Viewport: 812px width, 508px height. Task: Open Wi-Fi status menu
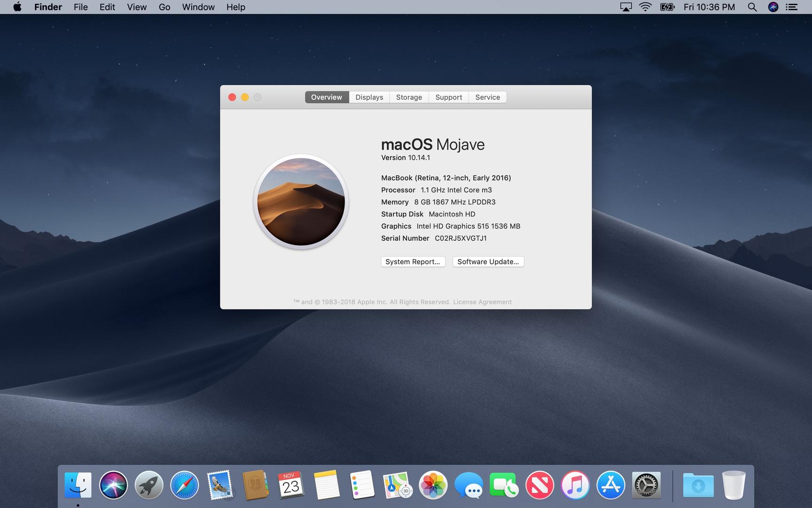pyautogui.click(x=646, y=7)
